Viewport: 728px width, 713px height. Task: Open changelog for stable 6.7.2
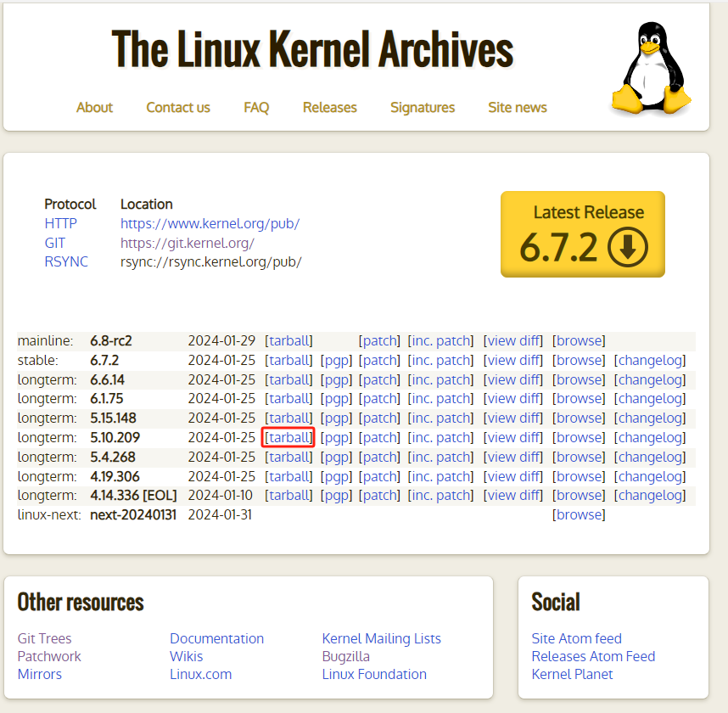650,361
